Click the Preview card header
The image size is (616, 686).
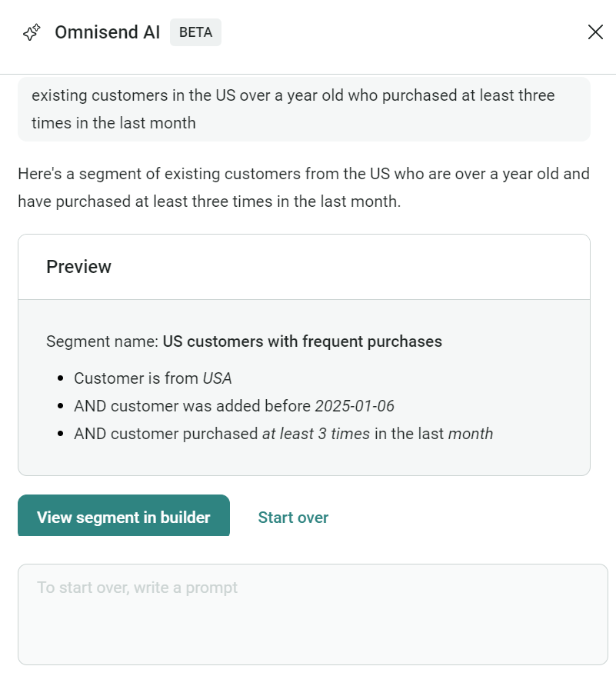[78, 267]
